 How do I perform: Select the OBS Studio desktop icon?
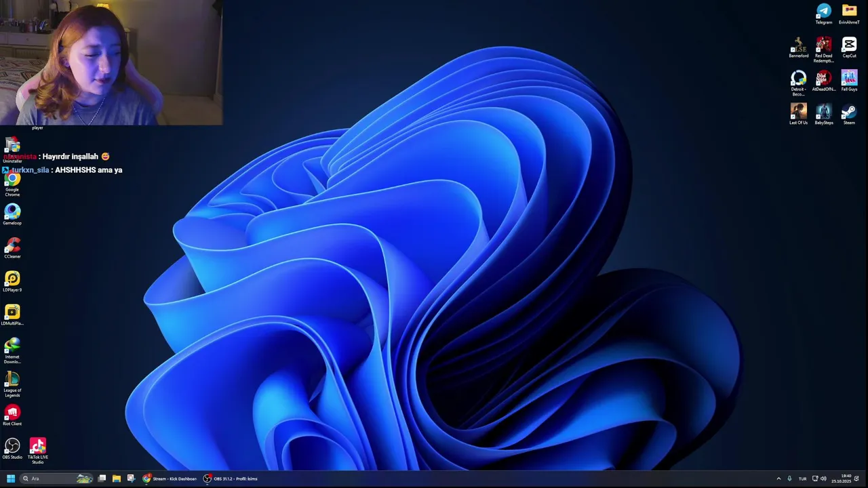12,448
